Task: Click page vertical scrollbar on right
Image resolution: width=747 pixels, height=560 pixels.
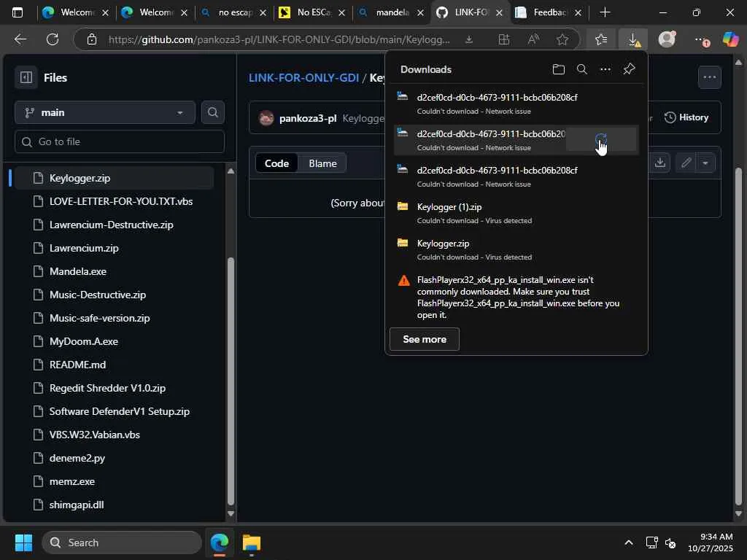Action: tap(738, 335)
